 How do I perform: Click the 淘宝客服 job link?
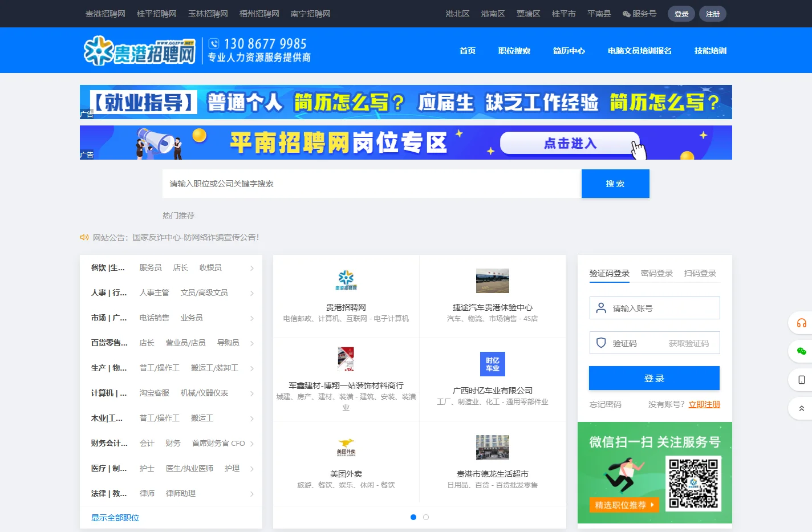coord(155,393)
